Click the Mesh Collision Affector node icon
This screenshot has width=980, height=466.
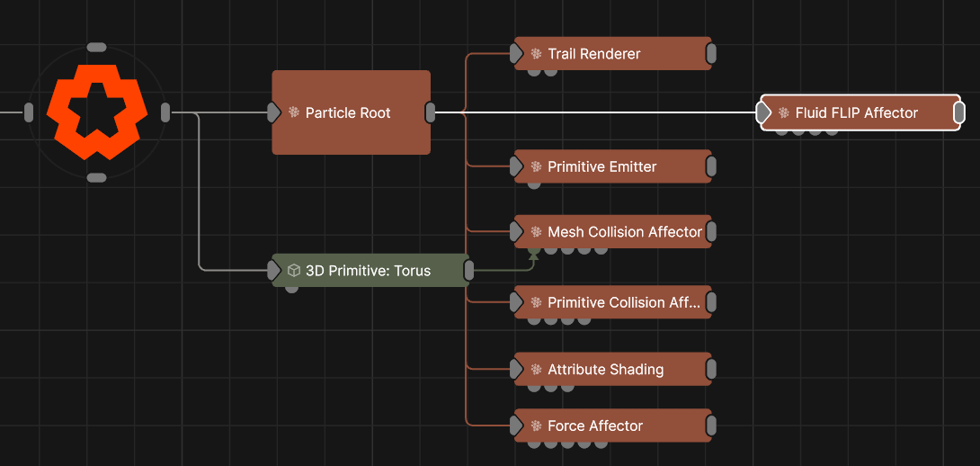coord(536,232)
